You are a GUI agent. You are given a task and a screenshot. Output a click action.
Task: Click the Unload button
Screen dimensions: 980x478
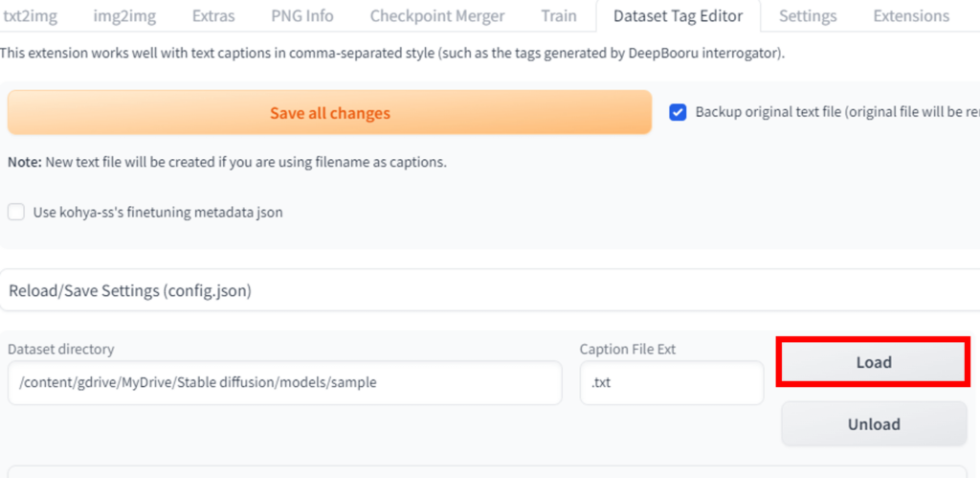[874, 423]
